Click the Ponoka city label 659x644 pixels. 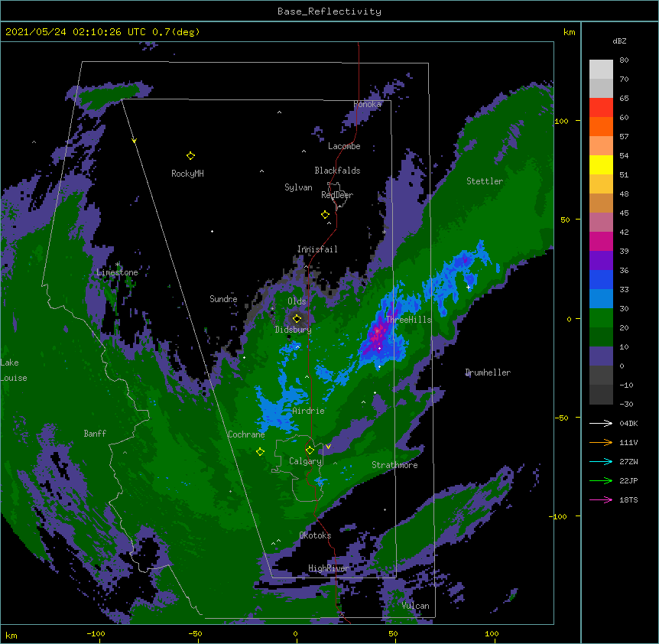click(367, 104)
